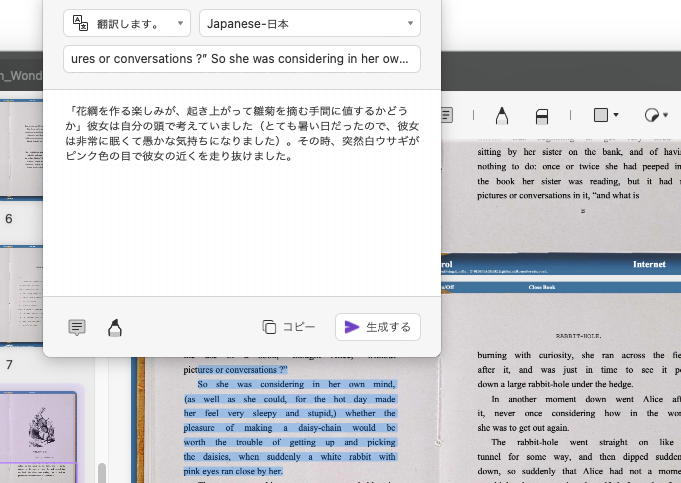Click the text 'down a large rabbit-hole under the hedge.'
Screen dimensions: 681x483
click(x=555, y=384)
